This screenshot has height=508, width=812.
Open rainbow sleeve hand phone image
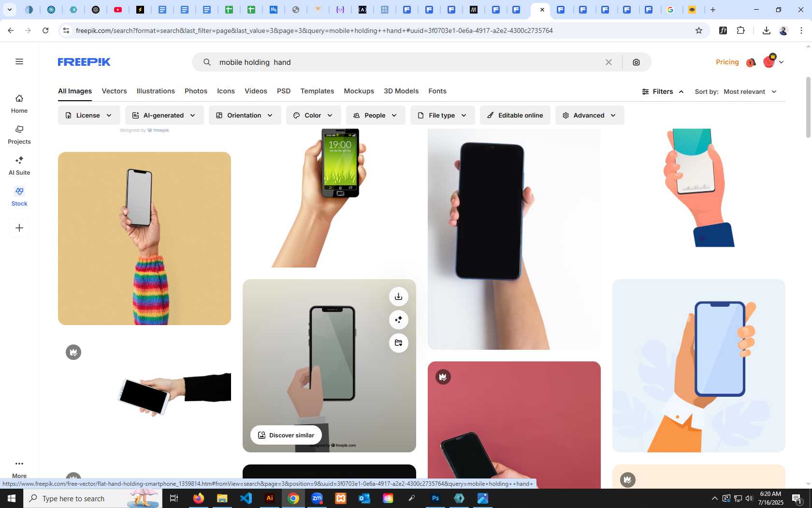click(145, 239)
